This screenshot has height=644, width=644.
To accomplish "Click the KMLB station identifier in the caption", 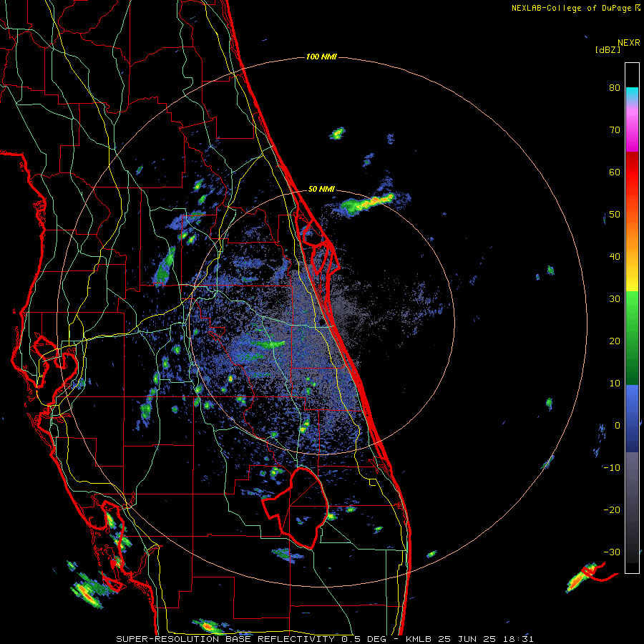I will [420, 639].
